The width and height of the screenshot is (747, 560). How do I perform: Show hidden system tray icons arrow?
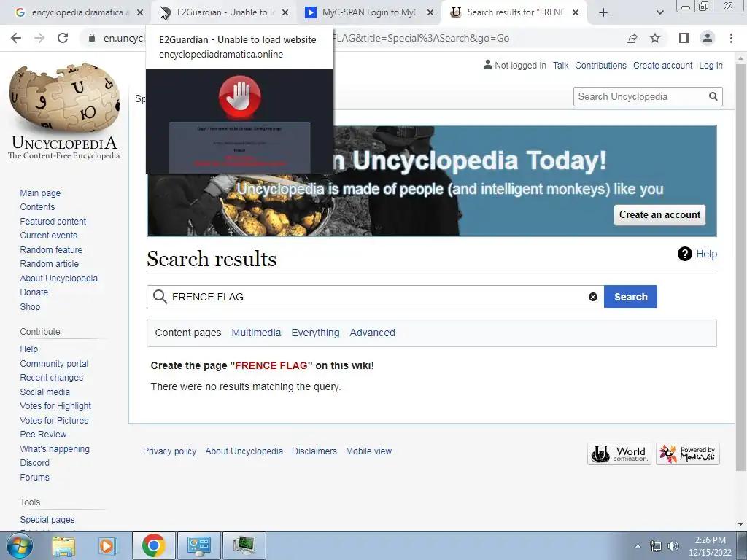[638, 546]
